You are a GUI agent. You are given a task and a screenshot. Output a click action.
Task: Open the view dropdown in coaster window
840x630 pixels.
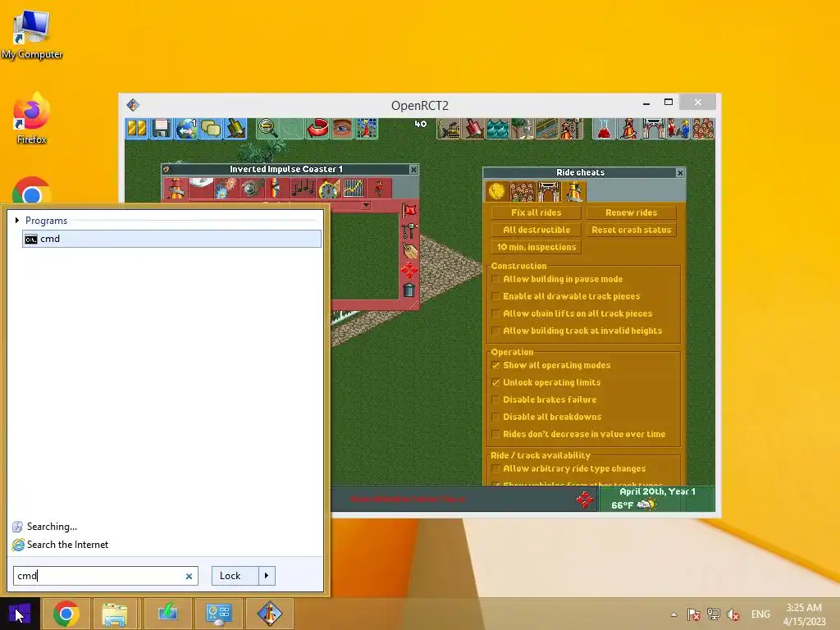[366, 206]
